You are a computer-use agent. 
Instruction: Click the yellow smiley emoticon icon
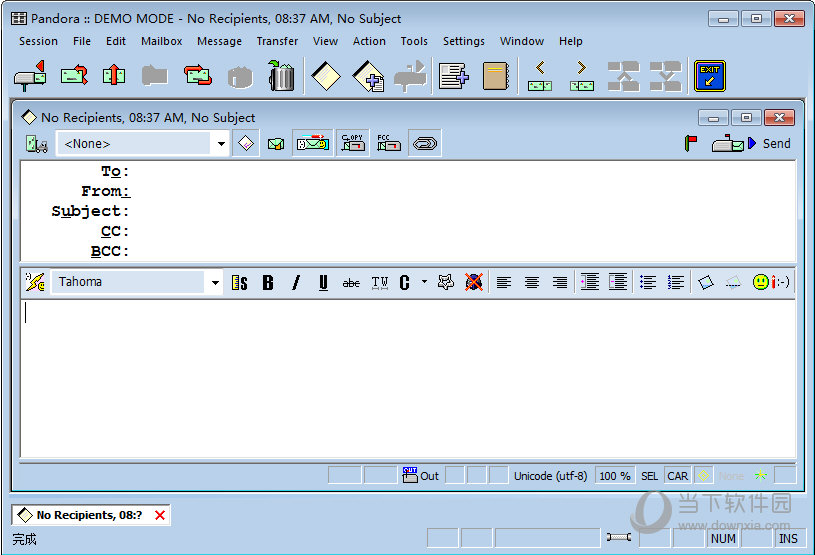(761, 282)
